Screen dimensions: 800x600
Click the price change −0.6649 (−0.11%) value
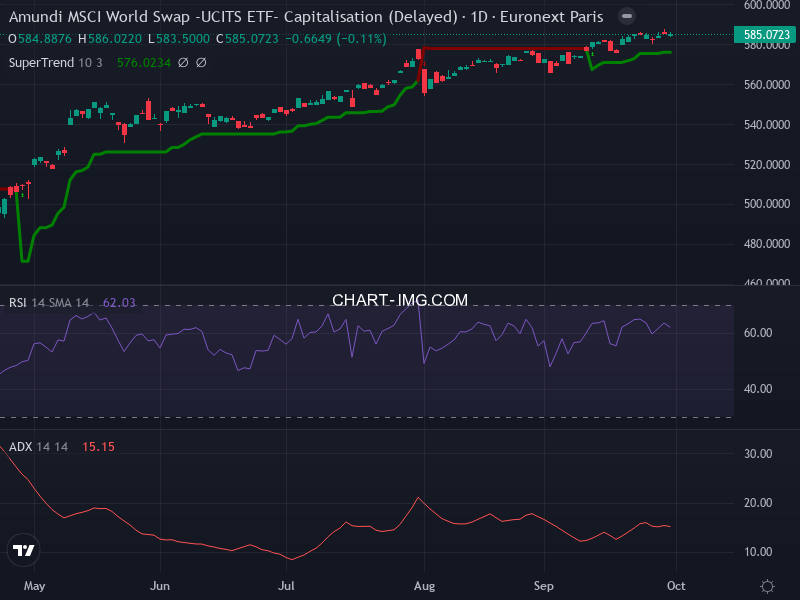click(x=335, y=38)
